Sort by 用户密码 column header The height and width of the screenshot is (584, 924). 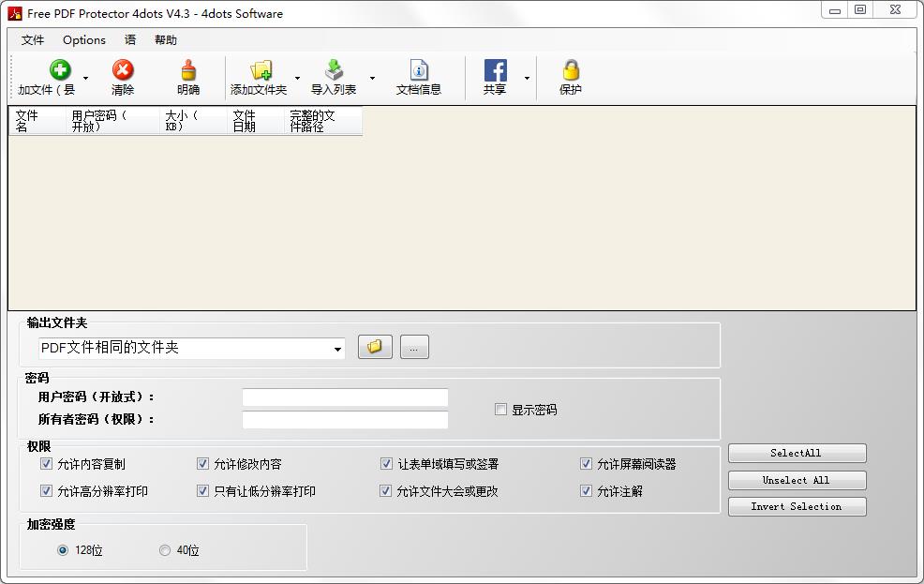tap(112, 121)
